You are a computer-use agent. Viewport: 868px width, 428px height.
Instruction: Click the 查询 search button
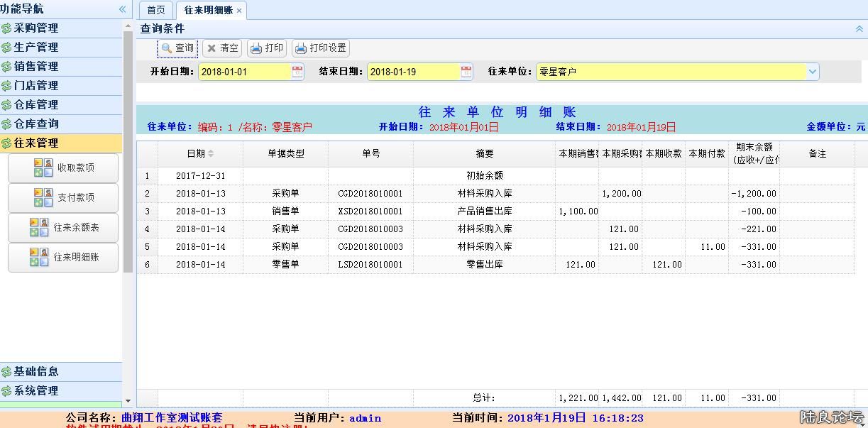tap(177, 48)
